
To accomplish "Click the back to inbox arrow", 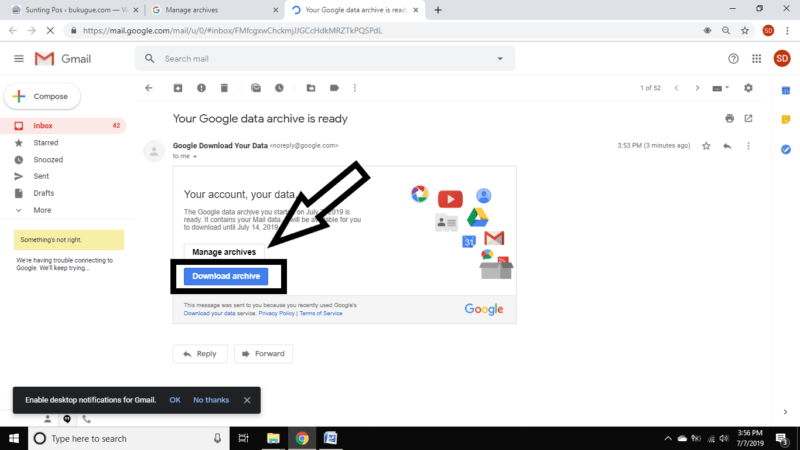I will point(149,88).
